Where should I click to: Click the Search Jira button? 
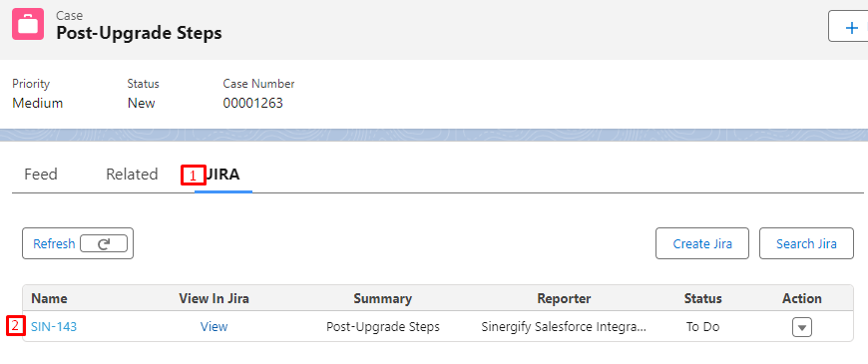(x=806, y=243)
